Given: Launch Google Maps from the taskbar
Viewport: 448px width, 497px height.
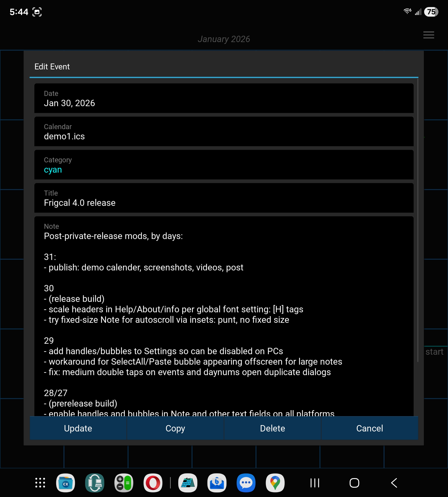Looking at the screenshot, I should coord(275,483).
